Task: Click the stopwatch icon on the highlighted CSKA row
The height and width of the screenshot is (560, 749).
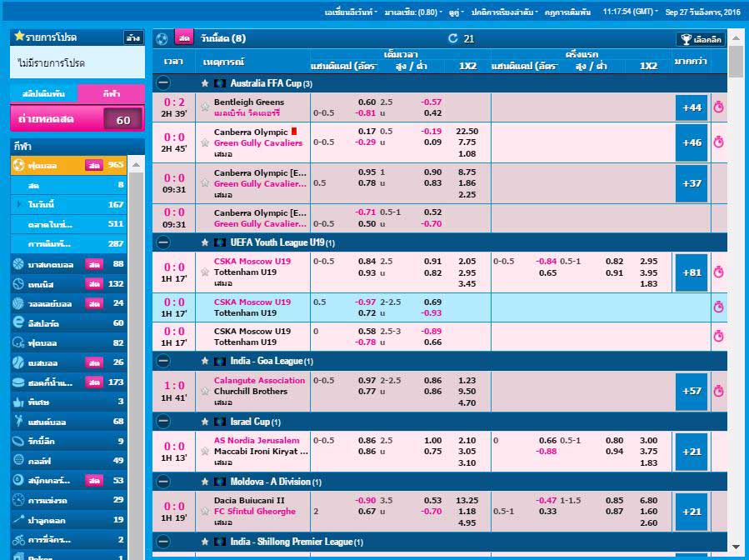Action: click(x=718, y=307)
